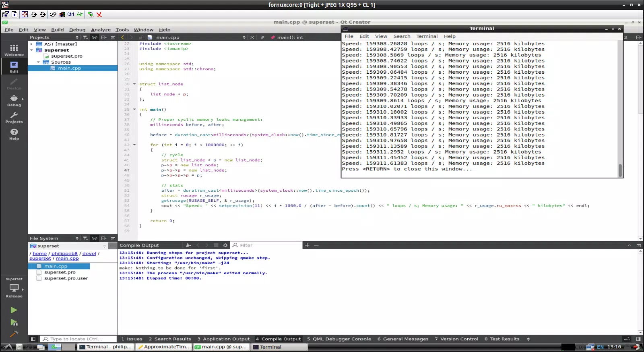Run the project with green play

14,310
